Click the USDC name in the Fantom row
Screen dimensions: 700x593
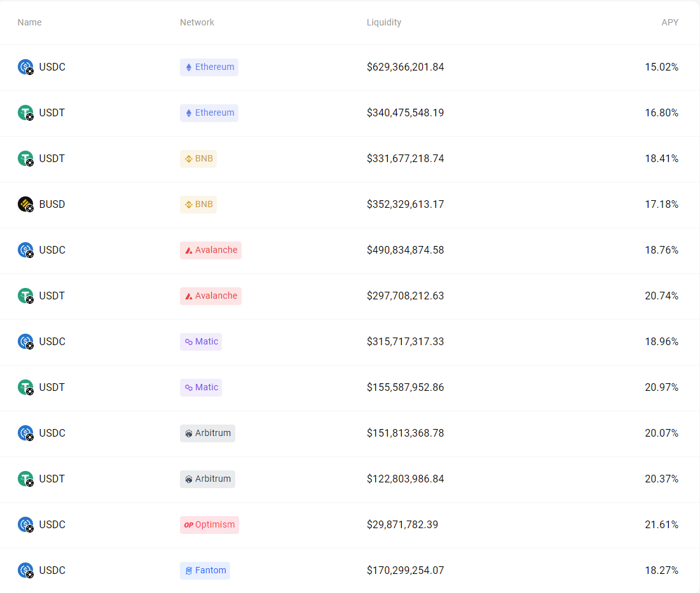(x=52, y=570)
